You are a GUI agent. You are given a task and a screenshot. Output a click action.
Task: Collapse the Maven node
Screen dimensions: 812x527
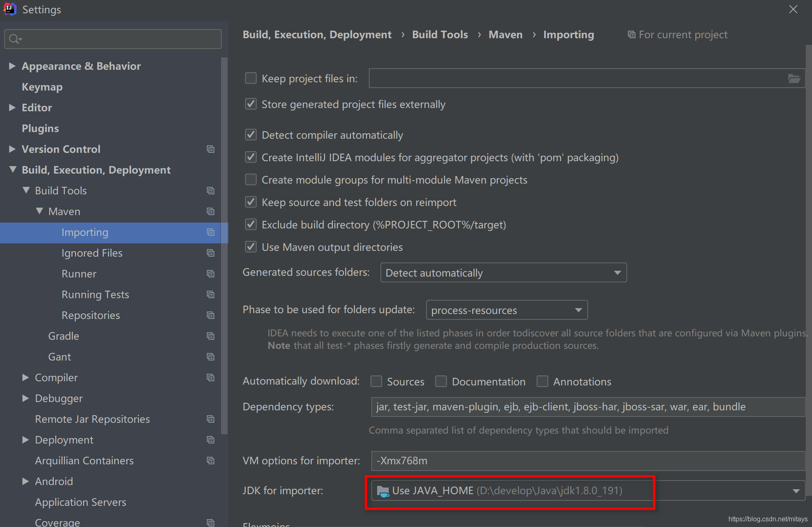39,211
